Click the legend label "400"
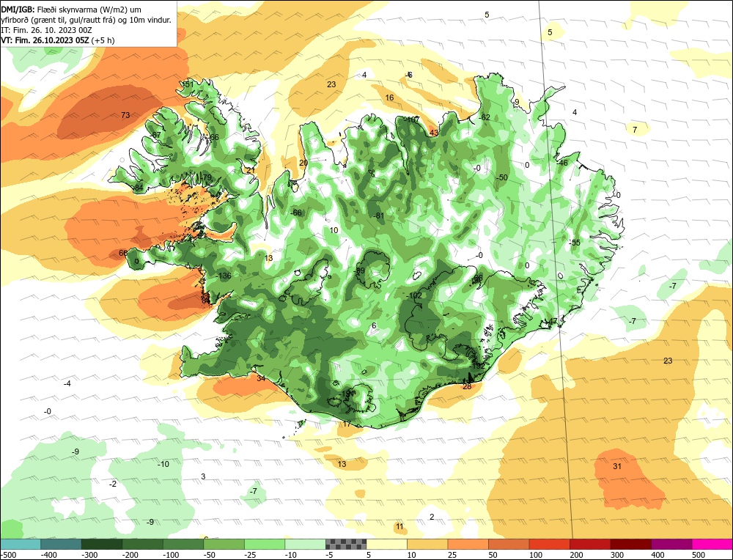This screenshot has width=733, height=560. coord(658,555)
